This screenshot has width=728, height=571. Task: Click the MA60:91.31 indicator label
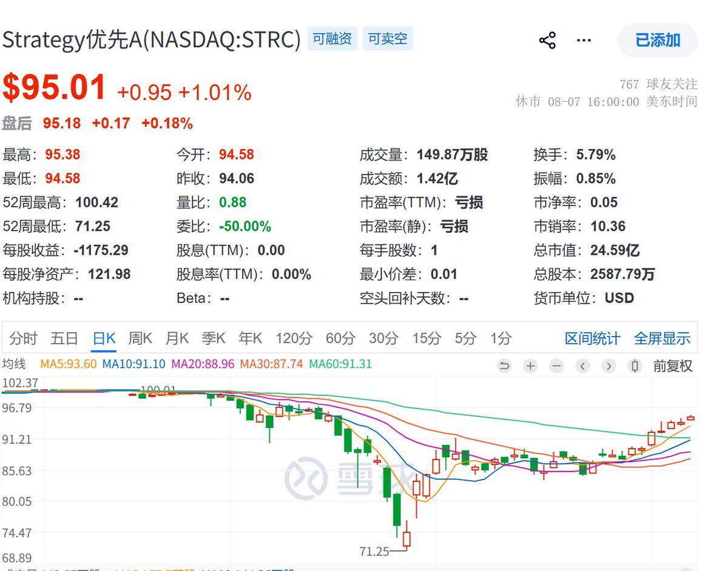340,364
